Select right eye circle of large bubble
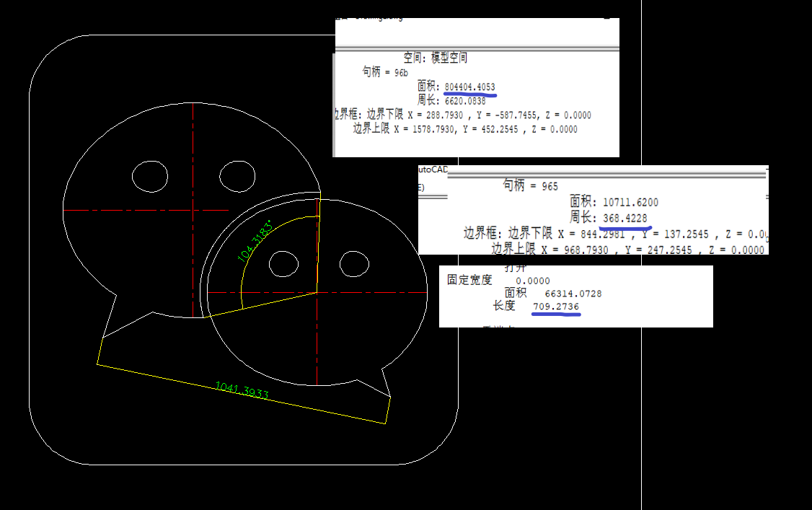The width and height of the screenshot is (812, 510). tap(237, 177)
